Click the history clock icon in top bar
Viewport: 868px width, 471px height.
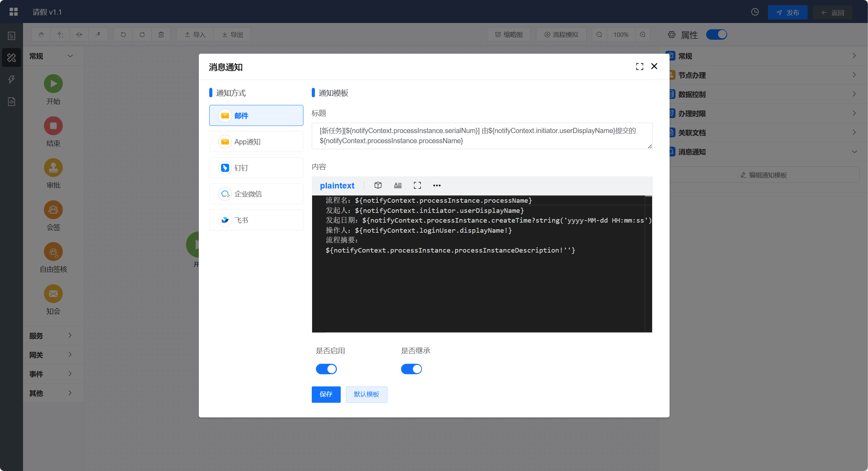pyautogui.click(x=755, y=12)
